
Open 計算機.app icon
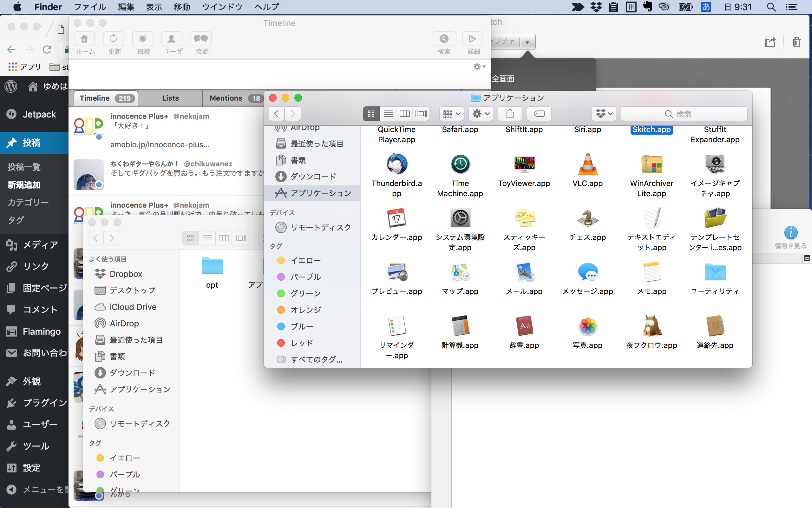coord(460,326)
